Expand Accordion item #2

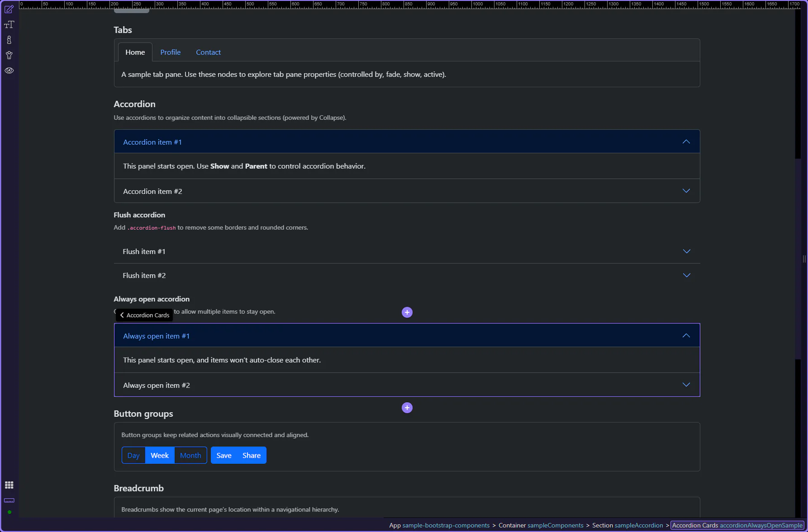686,191
